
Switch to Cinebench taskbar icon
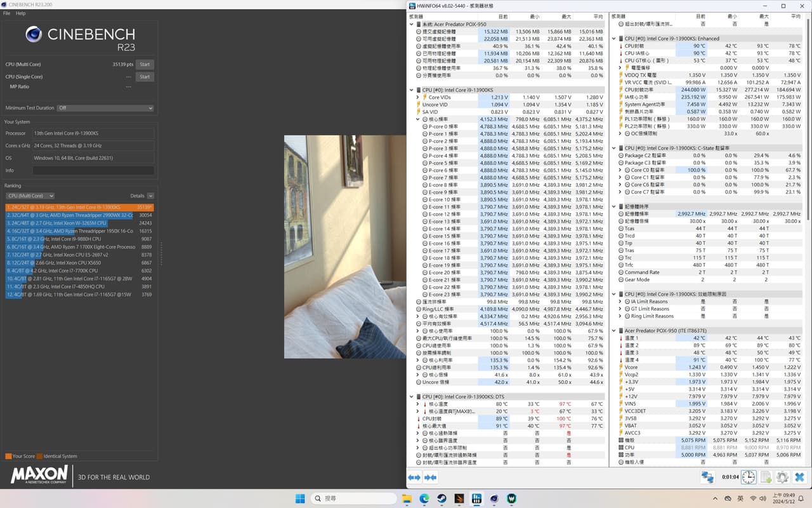tap(494, 498)
